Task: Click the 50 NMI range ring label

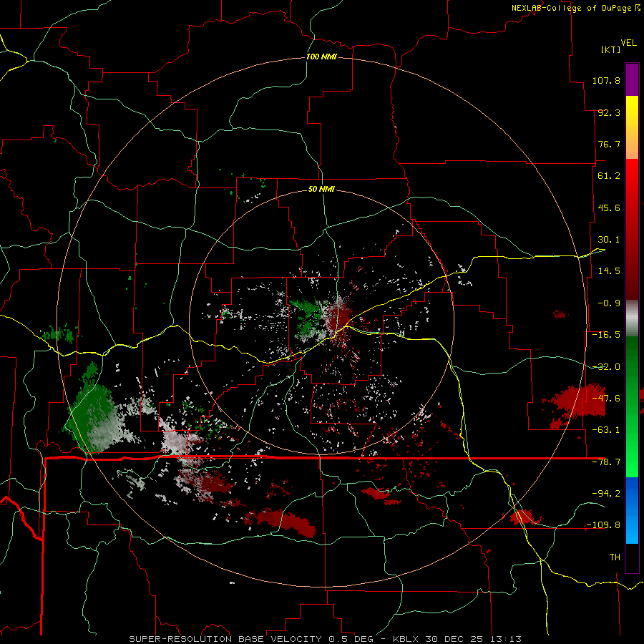Action: pos(321,189)
